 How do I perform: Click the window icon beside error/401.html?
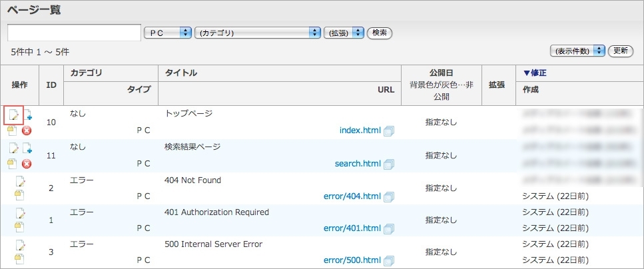388,228
